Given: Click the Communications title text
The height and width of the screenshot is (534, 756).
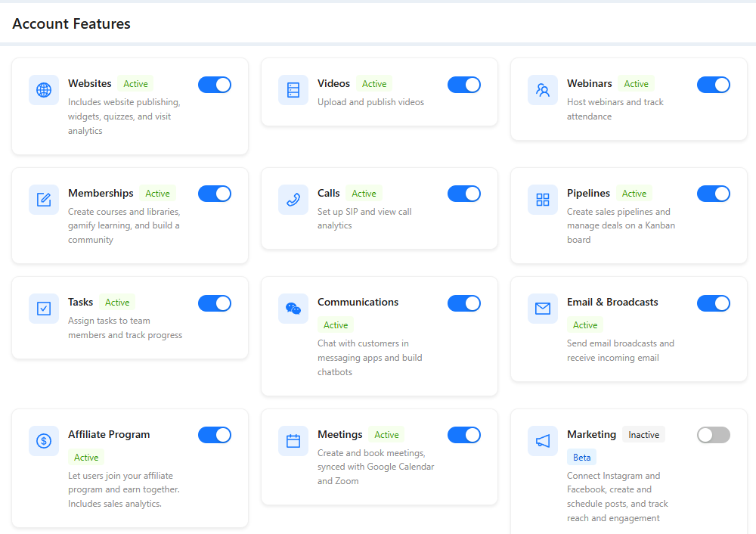Looking at the screenshot, I should tap(358, 302).
